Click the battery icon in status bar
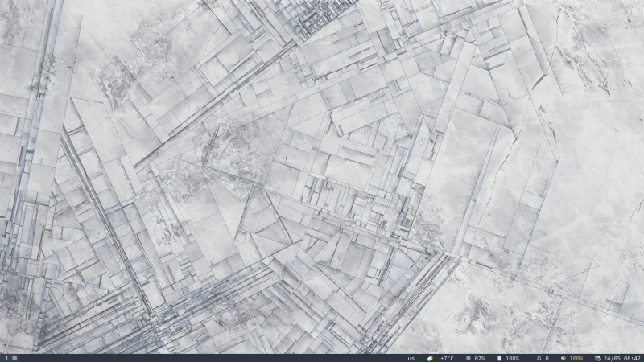 pyautogui.click(x=499, y=358)
